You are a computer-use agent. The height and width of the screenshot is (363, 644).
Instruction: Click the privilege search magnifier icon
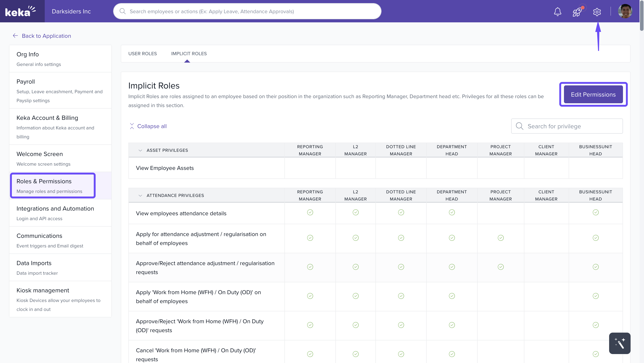pos(519,126)
